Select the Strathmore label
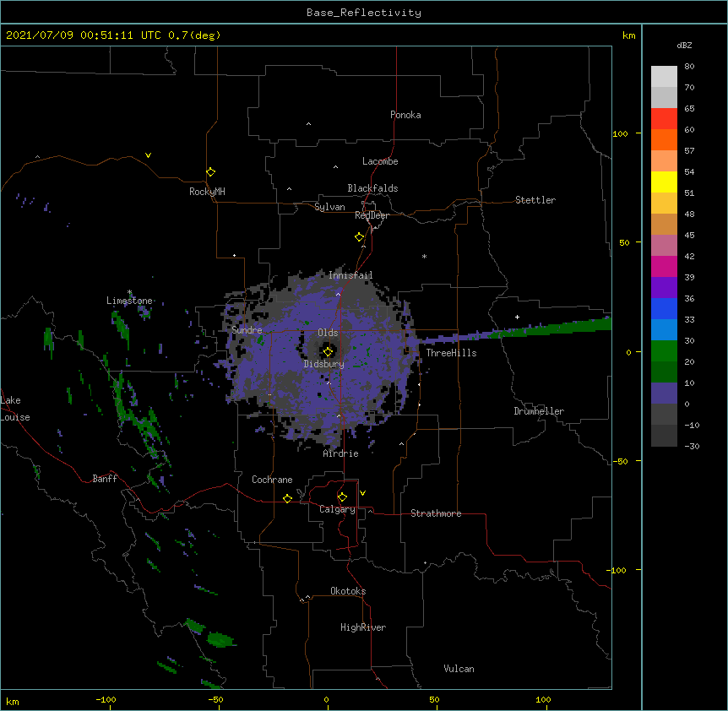The height and width of the screenshot is (711, 728). (x=436, y=513)
